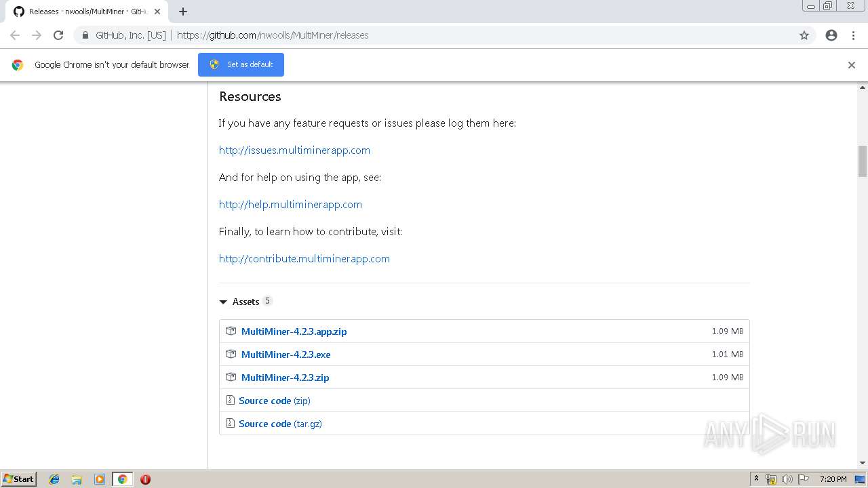Download MultiMiner-4.2.3.exe
The image size is (868, 488).
click(285, 354)
